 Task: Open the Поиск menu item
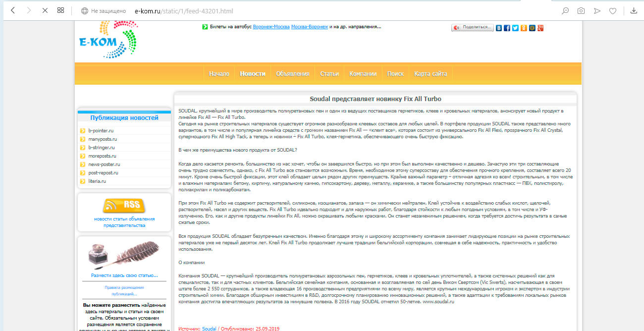tap(395, 74)
